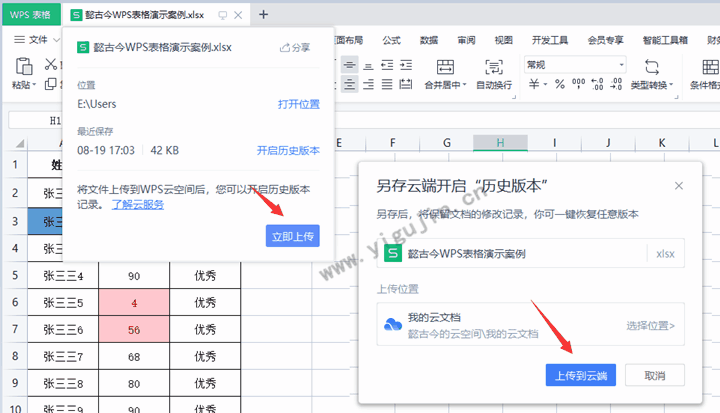The image size is (720, 413).
Task: Click cell containing red value 4
Action: tap(134, 303)
